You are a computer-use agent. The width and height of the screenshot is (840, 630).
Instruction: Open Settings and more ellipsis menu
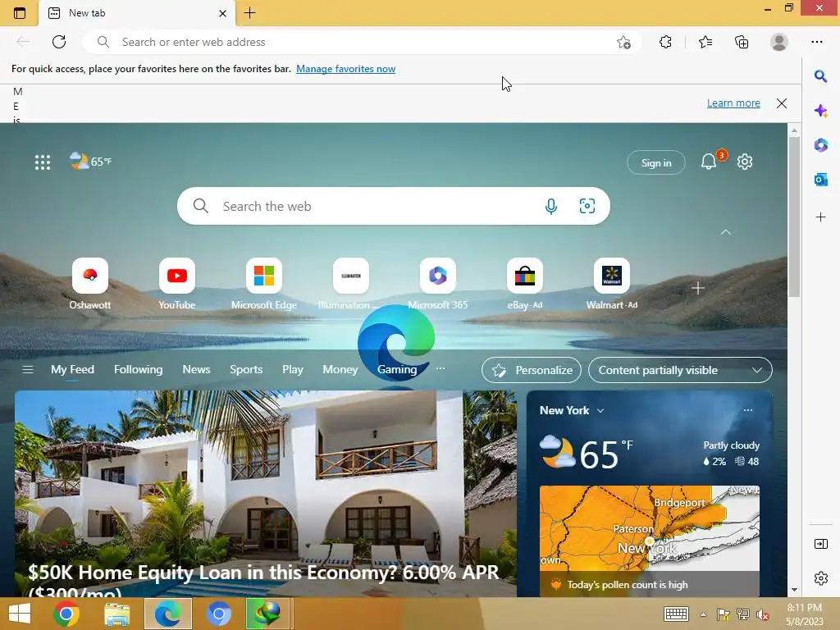tap(816, 42)
